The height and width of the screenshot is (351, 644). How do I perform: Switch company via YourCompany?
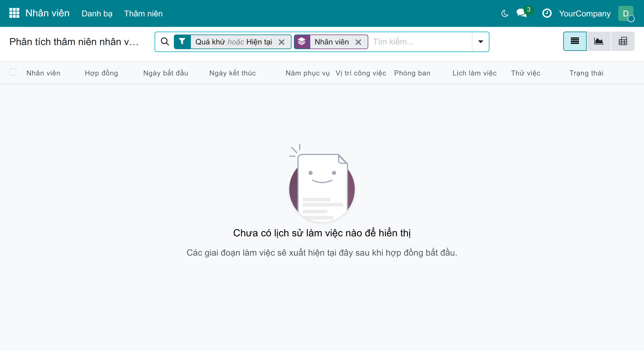point(585,13)
